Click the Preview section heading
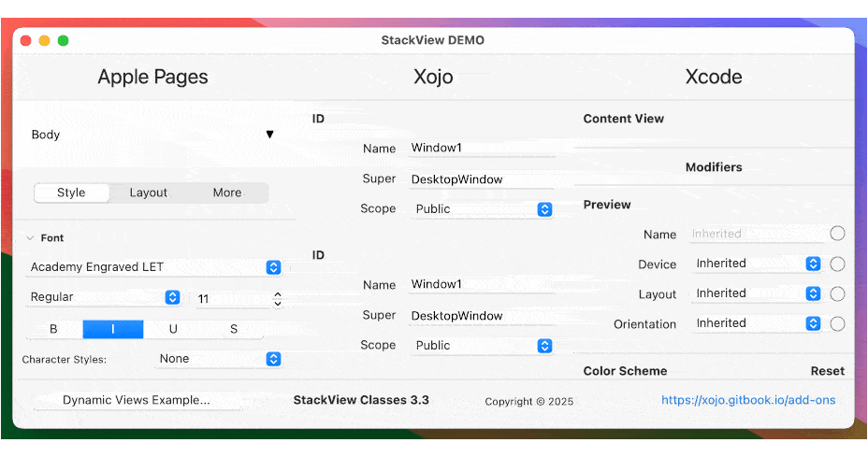Screen dimensions: 868x457 click(607, 205)
